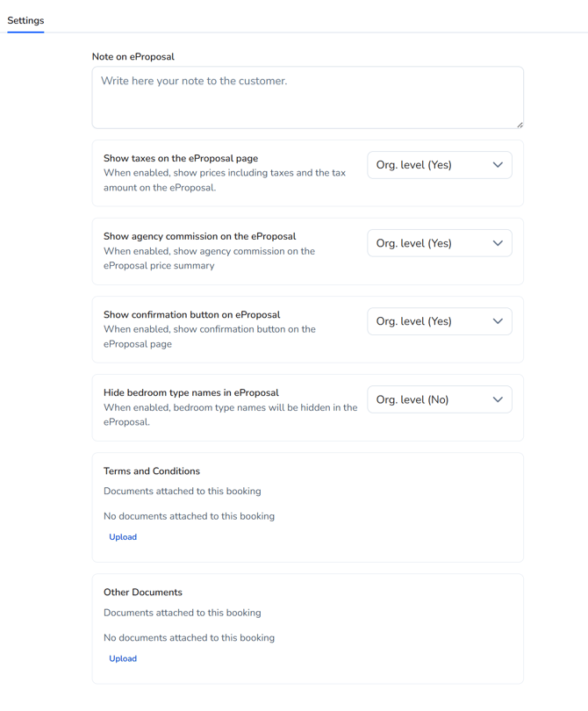Click the resize handle on the note textarea
Image resolution: width=588 pixels, height=711 pixels.
[x=520, y=125]
